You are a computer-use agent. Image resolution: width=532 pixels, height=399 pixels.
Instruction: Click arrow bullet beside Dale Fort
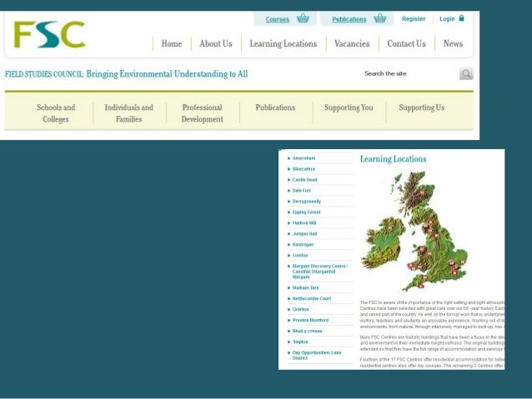pyautogui.click(x=289, y=191)
